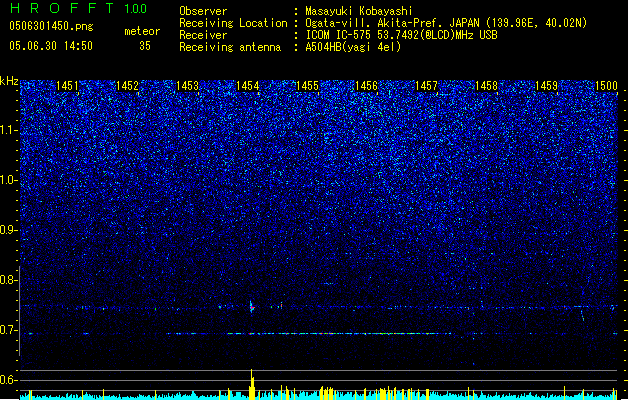
Task: Click the 0.7 frequency axis label
Action: coord(9,330)
